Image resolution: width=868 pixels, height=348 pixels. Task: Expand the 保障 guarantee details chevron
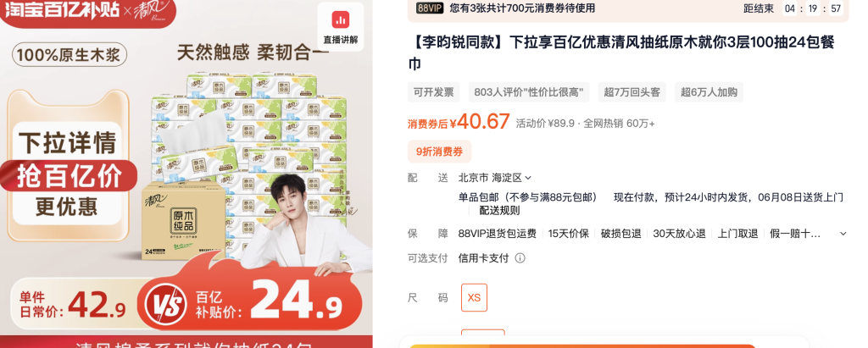tap(843, 234)
